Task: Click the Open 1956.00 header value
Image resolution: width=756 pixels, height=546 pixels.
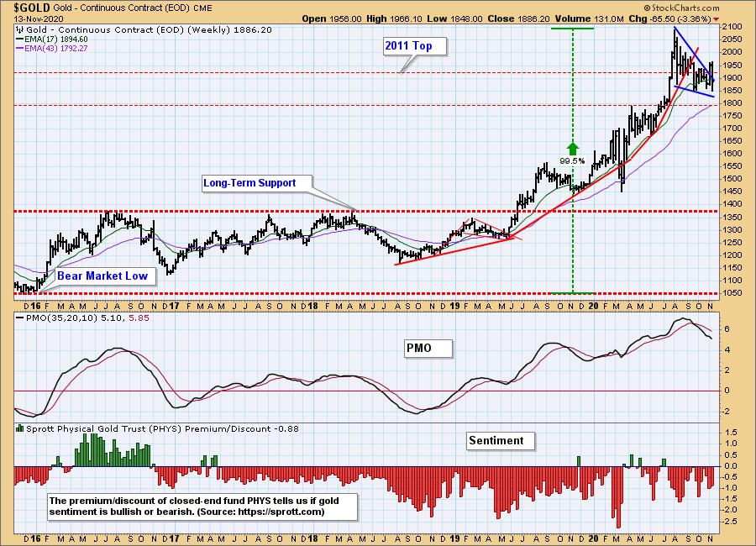Action: (332, 18)
